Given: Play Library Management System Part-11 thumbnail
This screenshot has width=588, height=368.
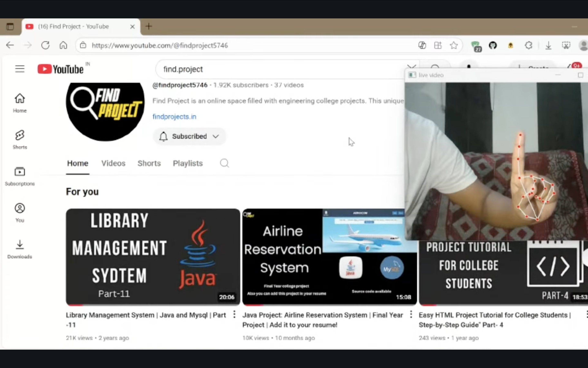Looking at the screenshot, I should [x=153, y=257].
